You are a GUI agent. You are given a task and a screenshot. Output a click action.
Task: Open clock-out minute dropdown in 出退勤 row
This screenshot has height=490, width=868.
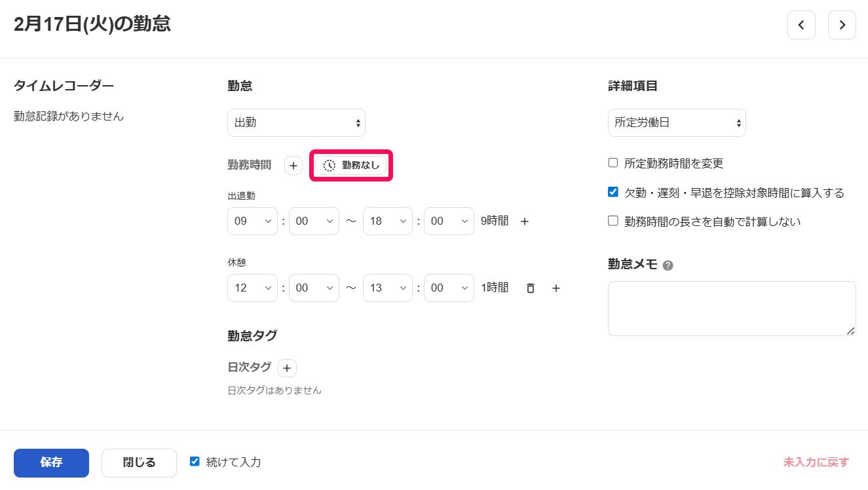(449, 221)
